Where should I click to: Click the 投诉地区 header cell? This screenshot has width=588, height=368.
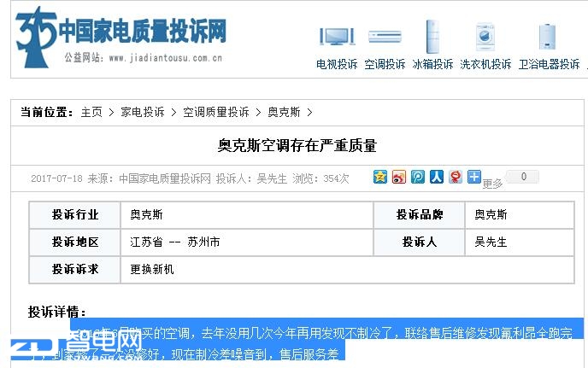75,242
